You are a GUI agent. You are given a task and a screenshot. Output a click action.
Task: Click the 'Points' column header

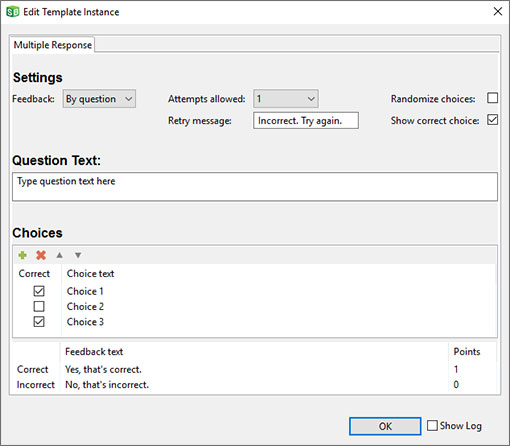[467, 352]
